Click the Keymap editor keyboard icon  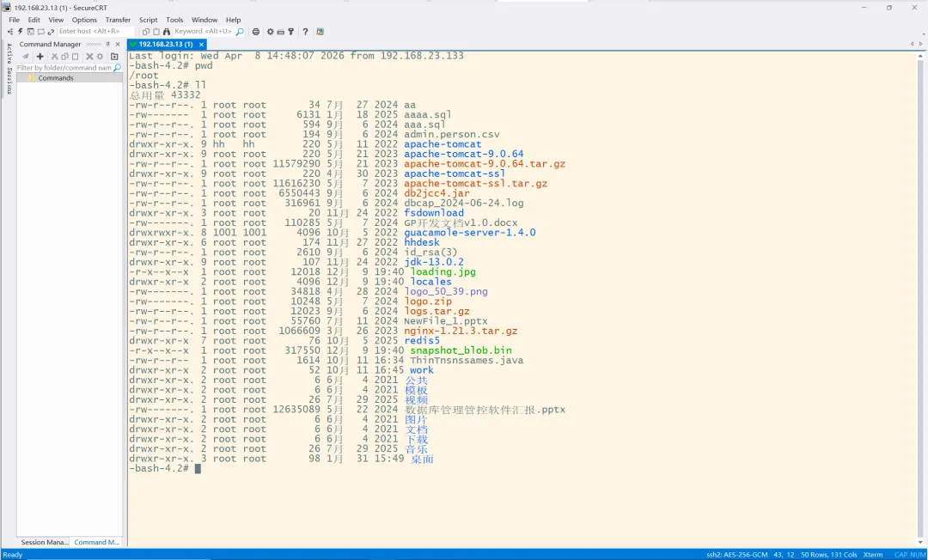280,32
